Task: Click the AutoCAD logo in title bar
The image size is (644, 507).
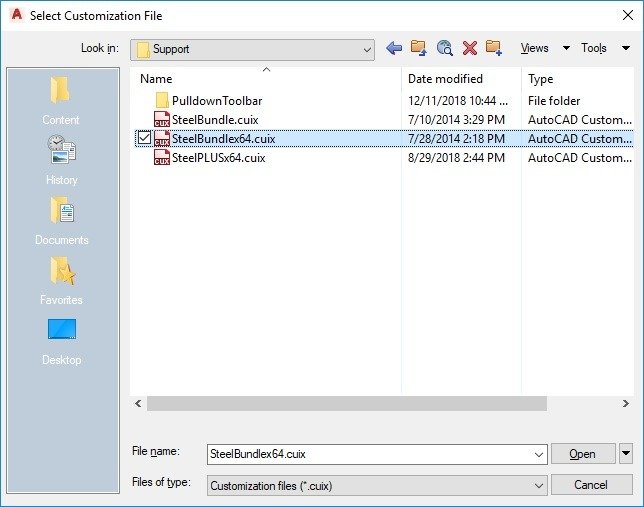Action: click(x=17, y=15)
